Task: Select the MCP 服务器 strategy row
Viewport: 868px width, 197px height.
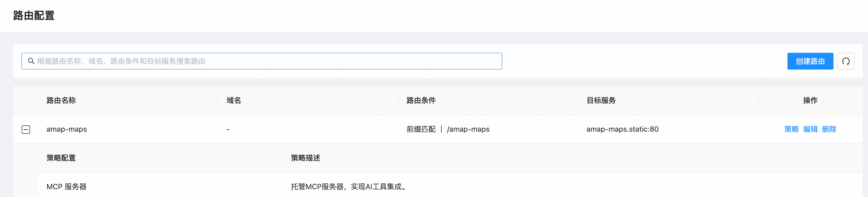Action: pos(66,187)
